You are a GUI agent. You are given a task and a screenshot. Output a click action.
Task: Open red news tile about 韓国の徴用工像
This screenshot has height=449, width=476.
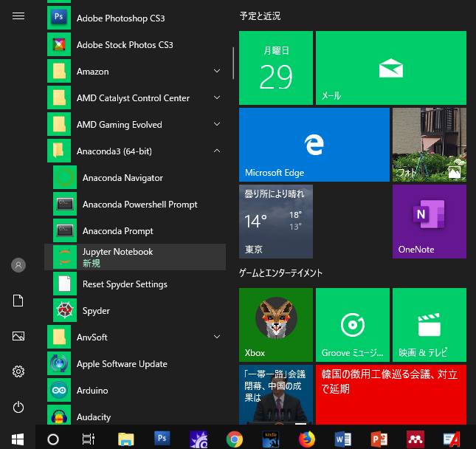coord(391,394)
